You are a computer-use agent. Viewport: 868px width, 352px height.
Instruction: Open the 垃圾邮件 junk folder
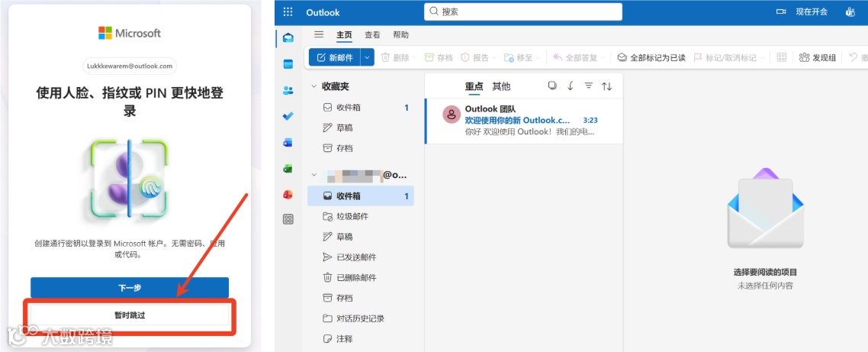tap(360, 216)
